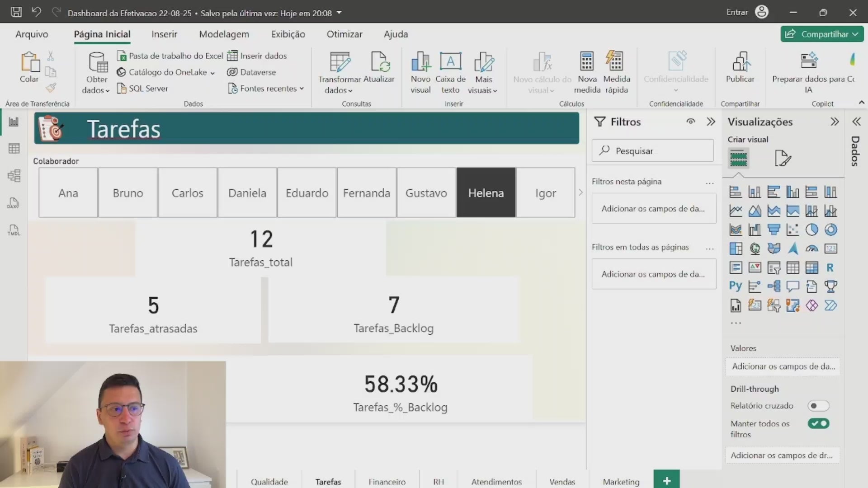This screenshot has height=488, width=868.
Task: Click the Pesquisar filter search field
Action: [x=653, y=151]
